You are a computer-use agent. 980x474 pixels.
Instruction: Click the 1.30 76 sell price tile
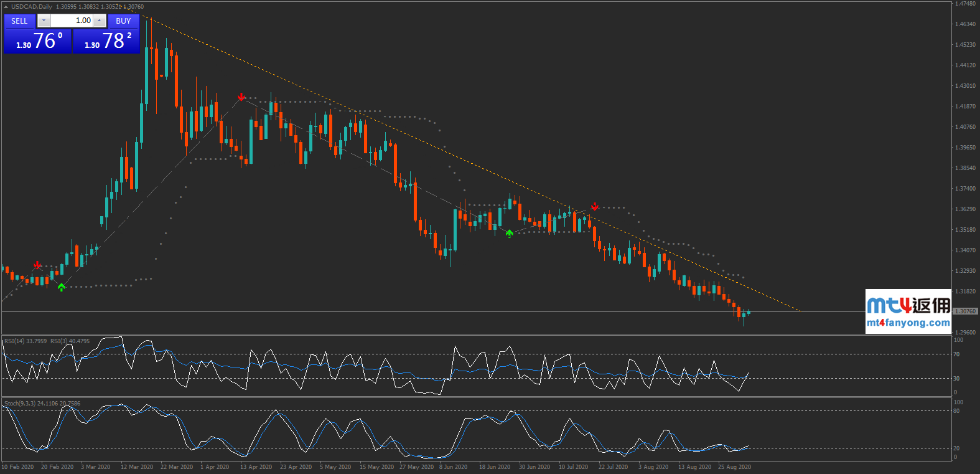coord(38,41)
